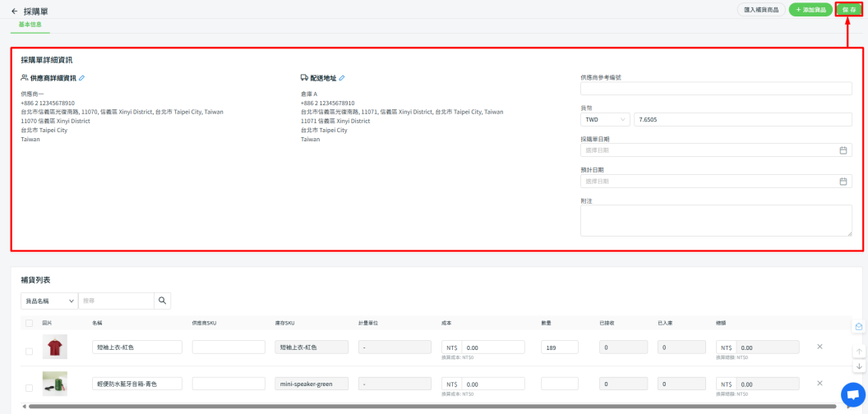Viewport: 868px width, 414px height.
Task: Switch to the 基本信息 tab
Action: tap(30, 25)
